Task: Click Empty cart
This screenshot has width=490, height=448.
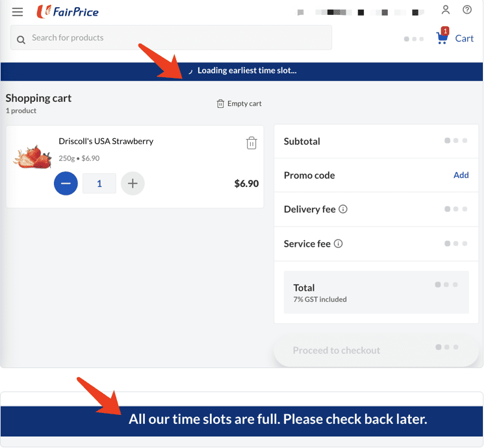Action: [239, 104]
